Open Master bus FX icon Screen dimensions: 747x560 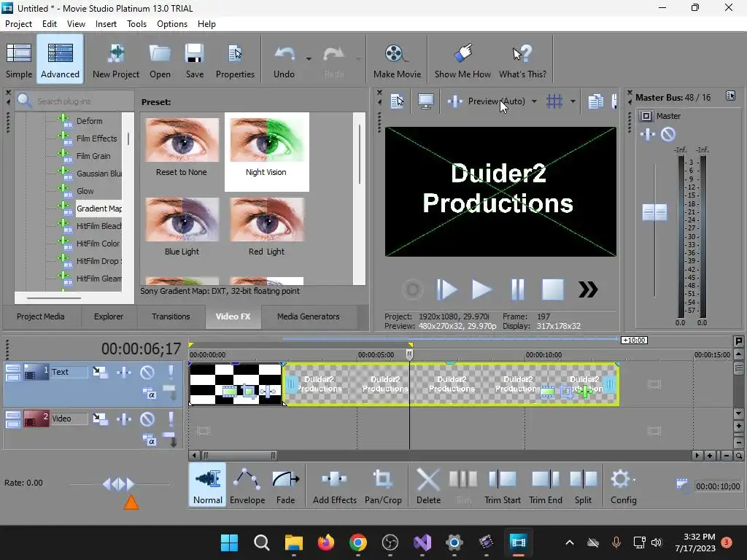(648, 135)
